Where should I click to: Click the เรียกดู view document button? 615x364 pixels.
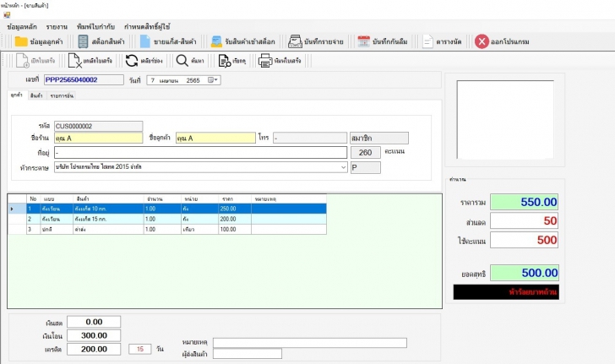(x=225, y=61)
